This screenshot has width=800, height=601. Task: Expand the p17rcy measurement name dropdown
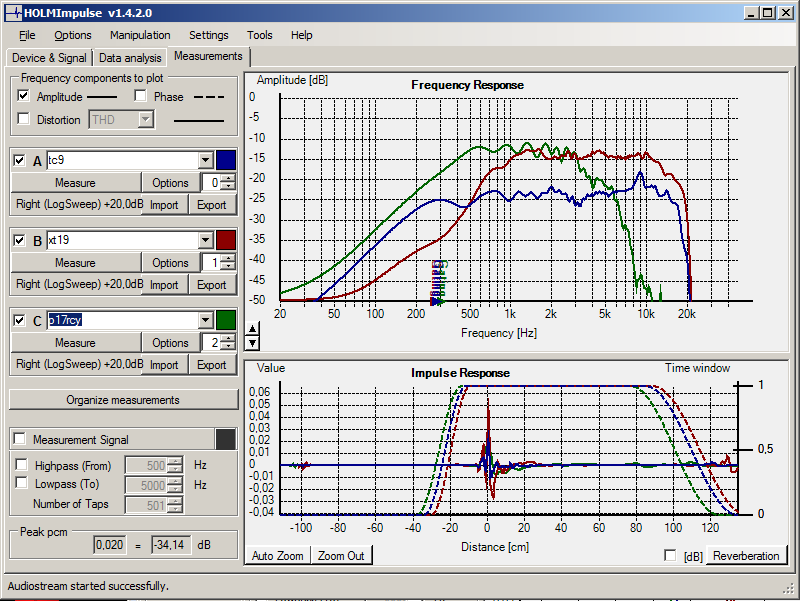[206, 320]
